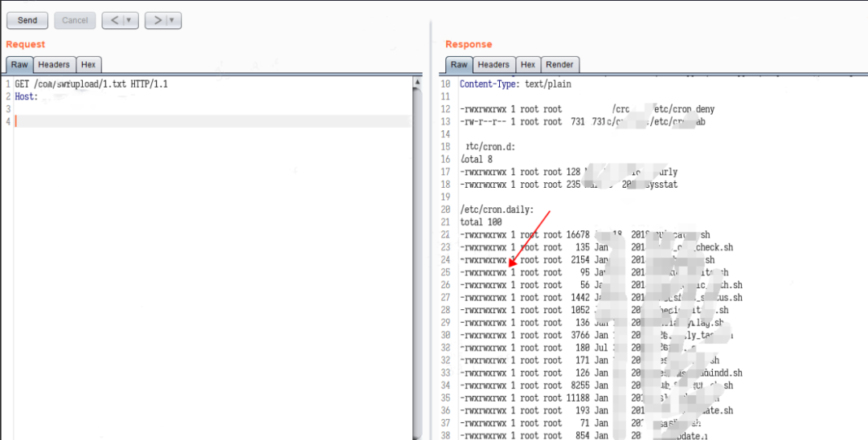Screen dimensions: 868x440
Task: Select the Raw tab in Request panel
Action: [x=19, y=64]
